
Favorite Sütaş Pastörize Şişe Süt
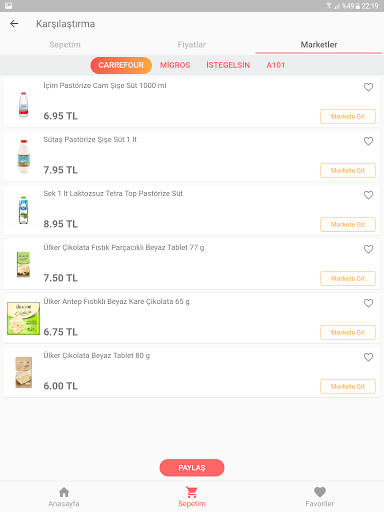click(368, 141)
